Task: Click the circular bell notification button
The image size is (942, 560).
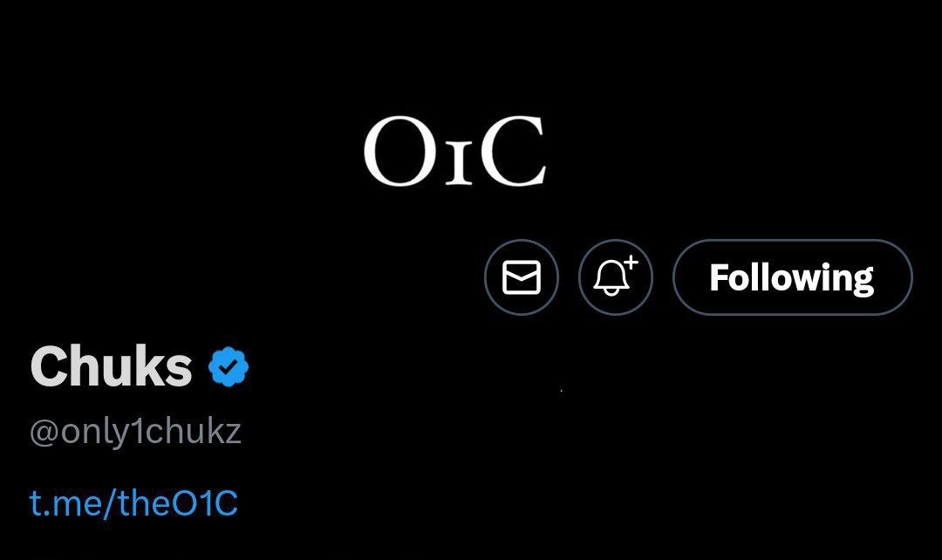Action: (x=616, y=277)
